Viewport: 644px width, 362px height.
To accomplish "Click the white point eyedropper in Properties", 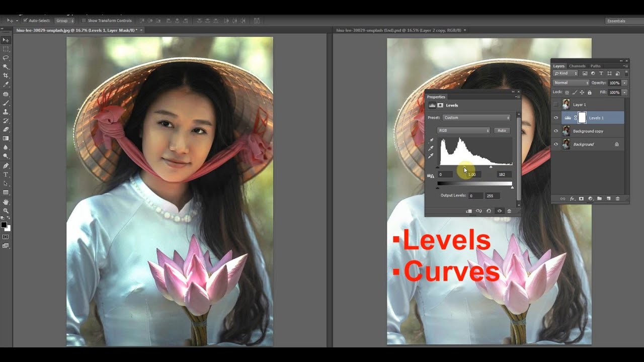I will pos(431,156).
